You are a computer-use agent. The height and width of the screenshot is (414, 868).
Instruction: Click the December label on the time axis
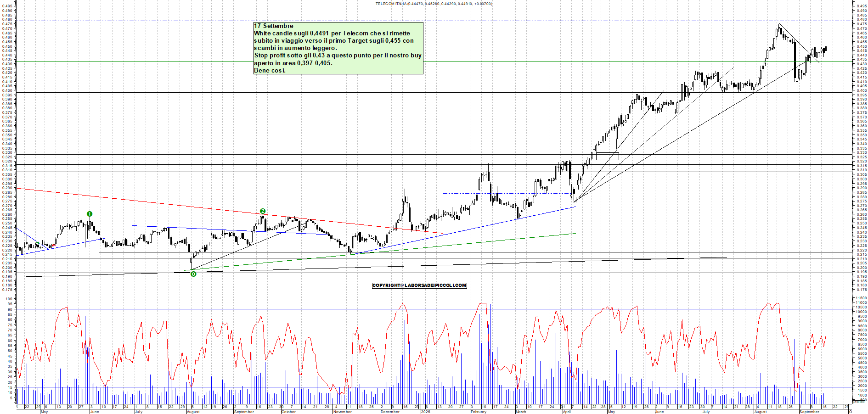pos(390,412)
